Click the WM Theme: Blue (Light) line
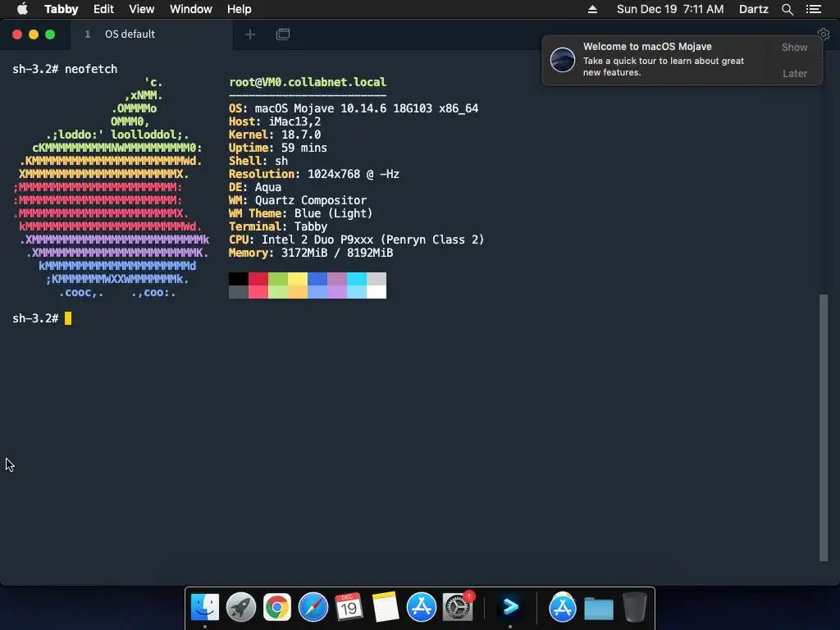The height and width of the screenshot is (630, 840). pos(300,213)
